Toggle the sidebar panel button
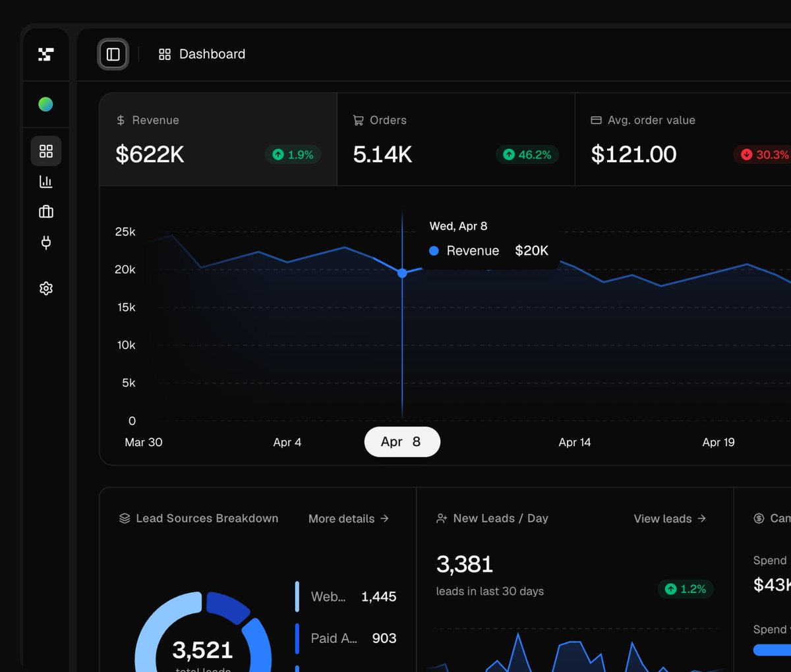Screen dimensions: 791x672 tap(113, 54)
